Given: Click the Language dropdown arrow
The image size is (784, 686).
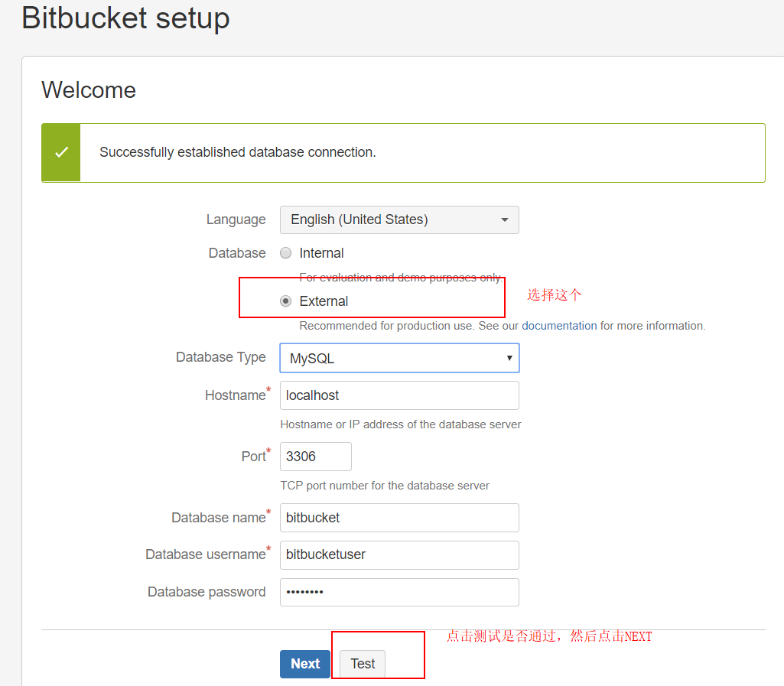Looking at the screenshot, I should coord(505,220).
